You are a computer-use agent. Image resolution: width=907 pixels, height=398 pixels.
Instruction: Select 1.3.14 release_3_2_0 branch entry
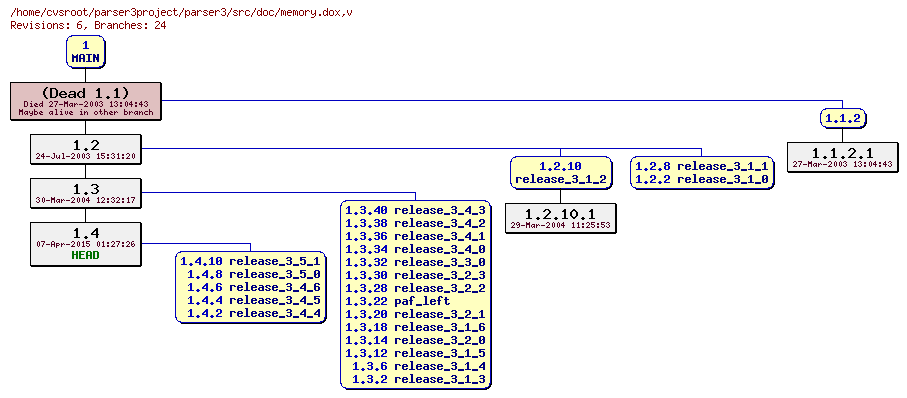pos(415,340)
